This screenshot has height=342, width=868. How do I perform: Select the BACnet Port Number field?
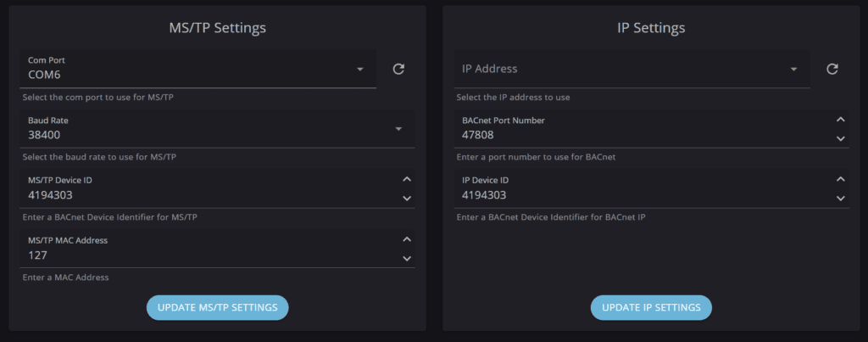(x=636, y=135)
